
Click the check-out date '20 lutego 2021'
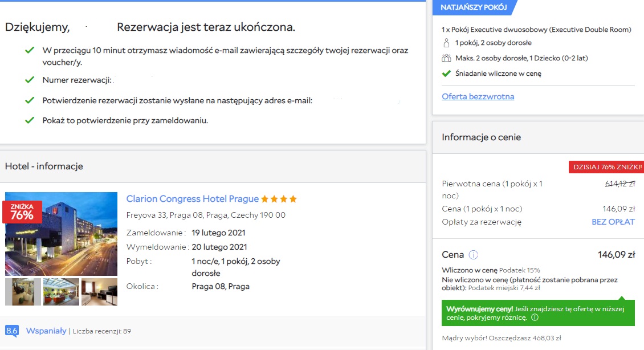[x=219, y=247]
